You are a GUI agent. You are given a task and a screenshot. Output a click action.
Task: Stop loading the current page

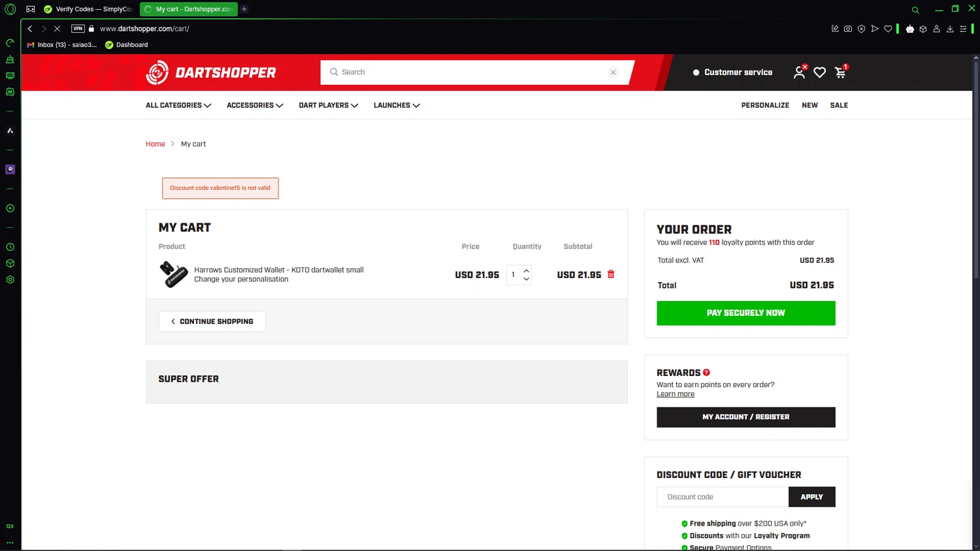coord(57,29)
